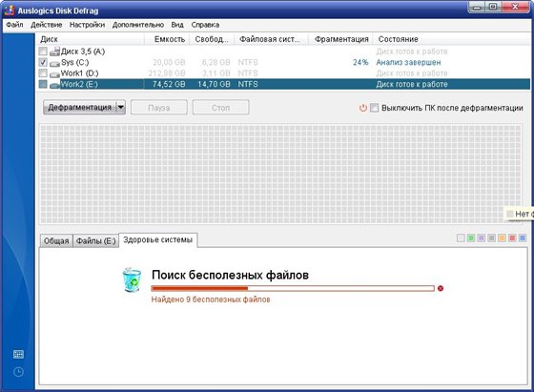The image size is (534, 392).
Task: Minimize the Auslogics Disk Defrag window
Action: tap(477, 7)
